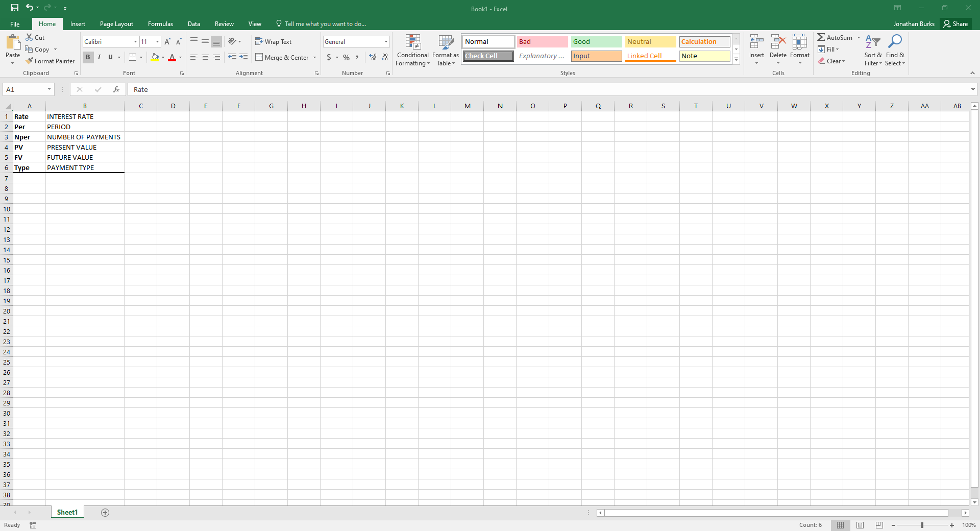The height and width of the screenshot is (531, 980).
Task: Apply percent number format
Action: [346, 57]
